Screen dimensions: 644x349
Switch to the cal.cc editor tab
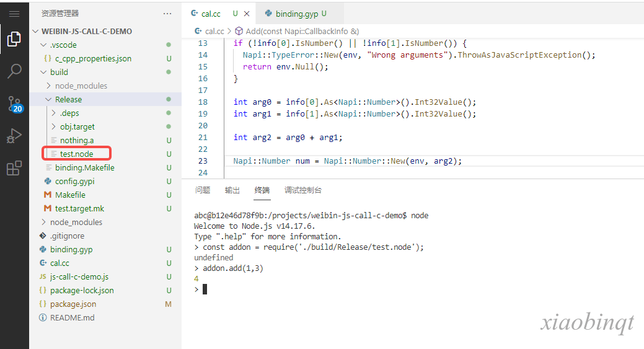(211, 14)
